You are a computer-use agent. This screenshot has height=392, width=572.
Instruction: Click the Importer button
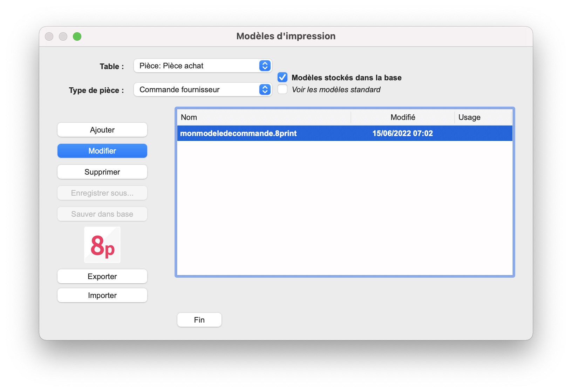pyautogui.click(x=102, y=295)
